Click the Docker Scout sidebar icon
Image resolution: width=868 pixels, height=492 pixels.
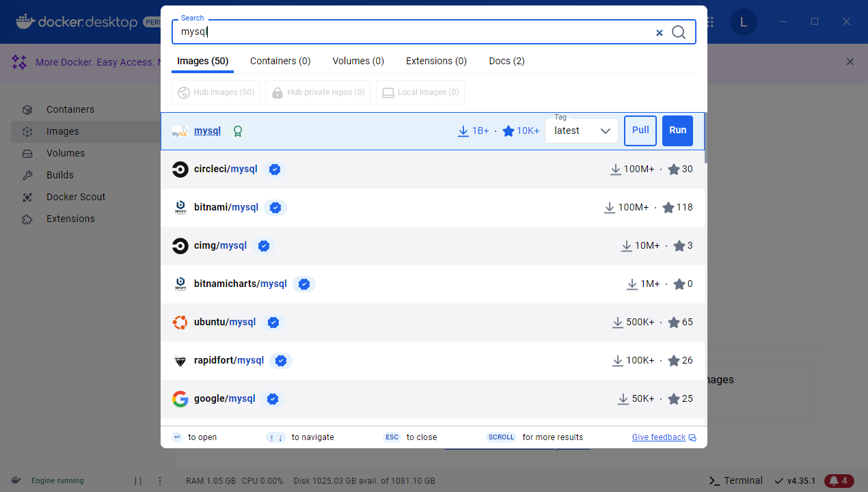pos(27,197)
